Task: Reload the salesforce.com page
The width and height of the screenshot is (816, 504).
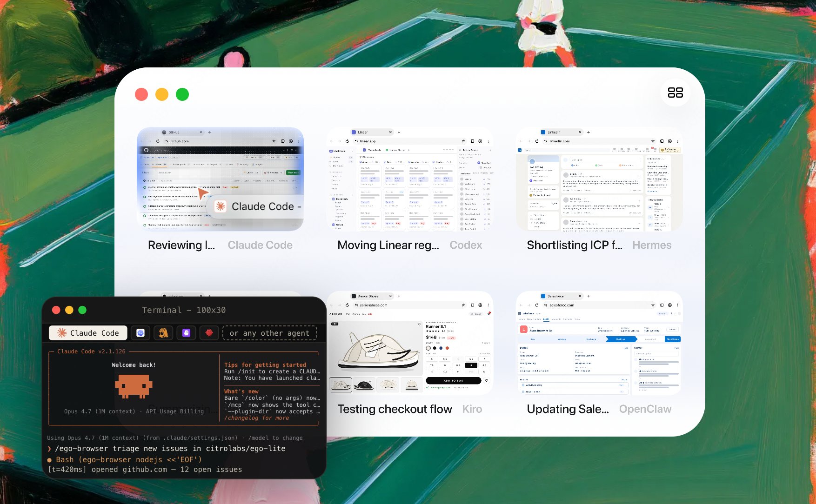Action: point(537,305)
